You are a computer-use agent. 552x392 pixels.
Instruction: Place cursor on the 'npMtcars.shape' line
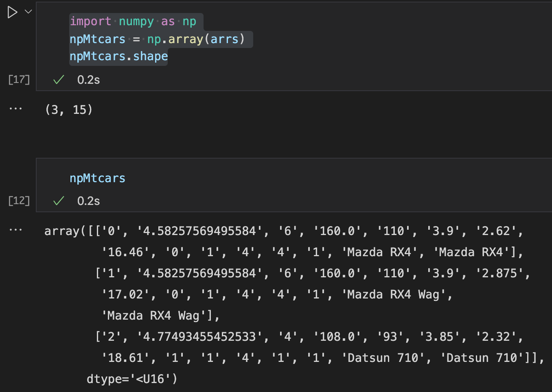point(118,57)
